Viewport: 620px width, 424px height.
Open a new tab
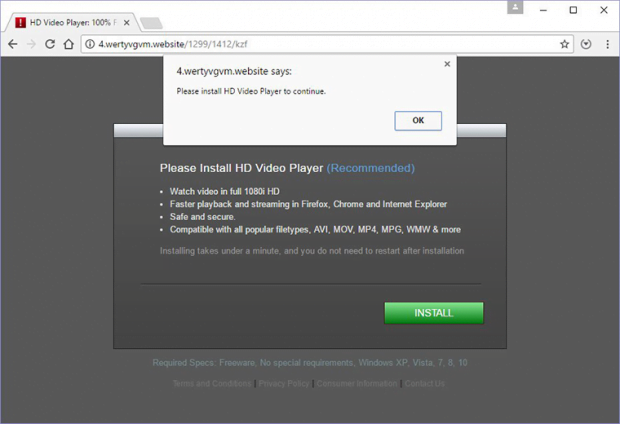(x=151, y=23)
